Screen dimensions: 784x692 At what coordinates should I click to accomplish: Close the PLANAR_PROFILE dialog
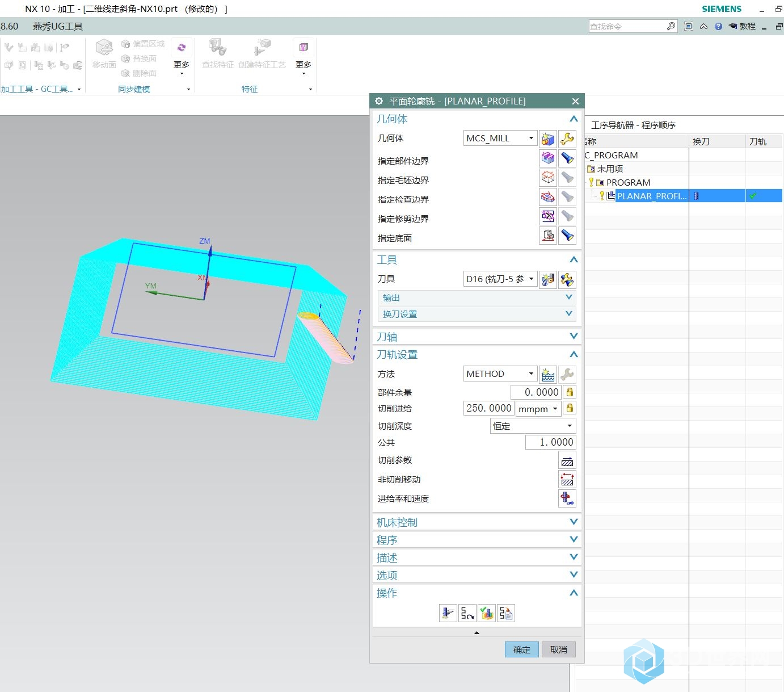(x=575, y=101)
